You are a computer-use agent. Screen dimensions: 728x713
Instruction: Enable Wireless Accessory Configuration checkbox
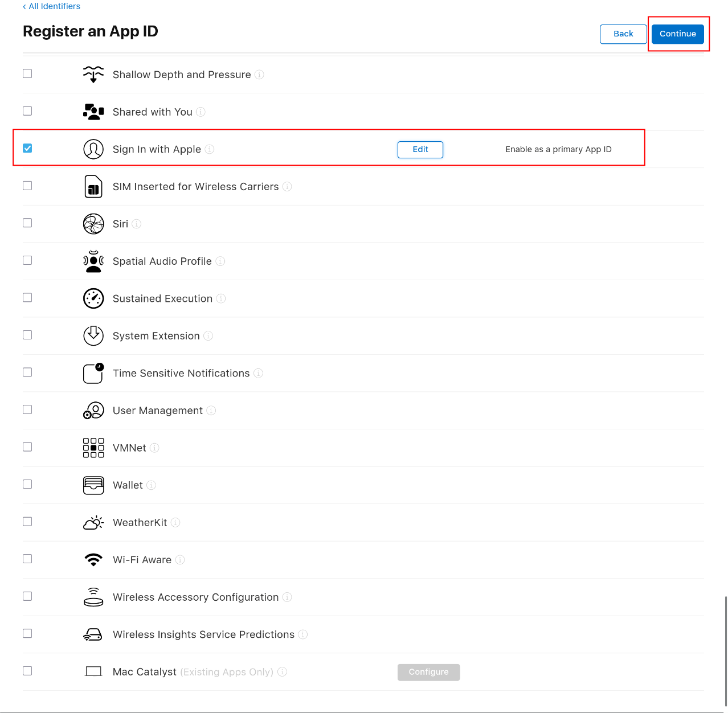click(x=27, y=596)
